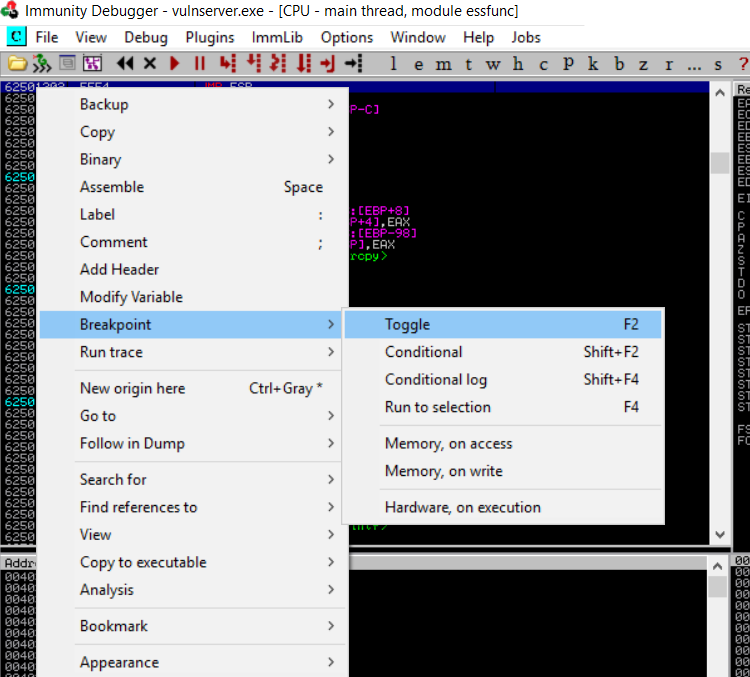
Task: Open the Options menu
Action: [x=347, y=37]
